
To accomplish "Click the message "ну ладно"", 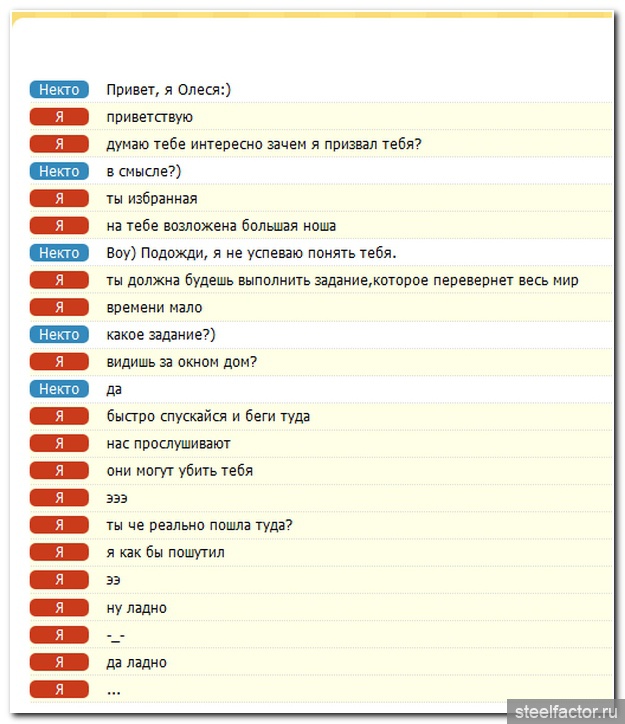I will click(136, 608).
